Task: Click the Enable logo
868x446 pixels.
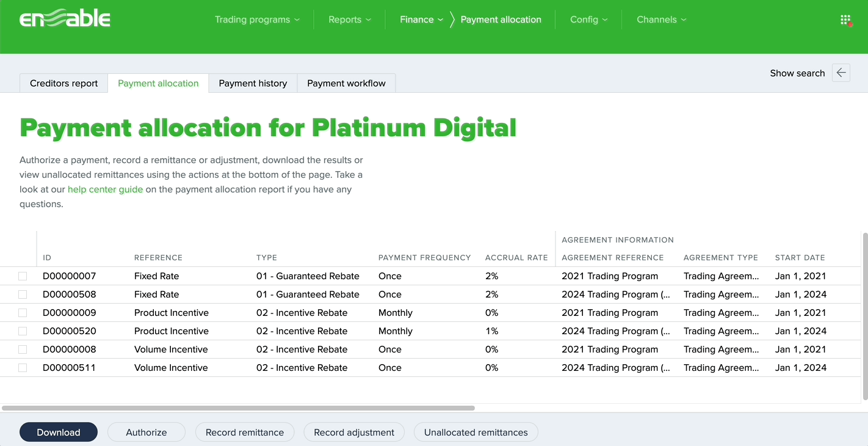Action: [x=65, y=20]
